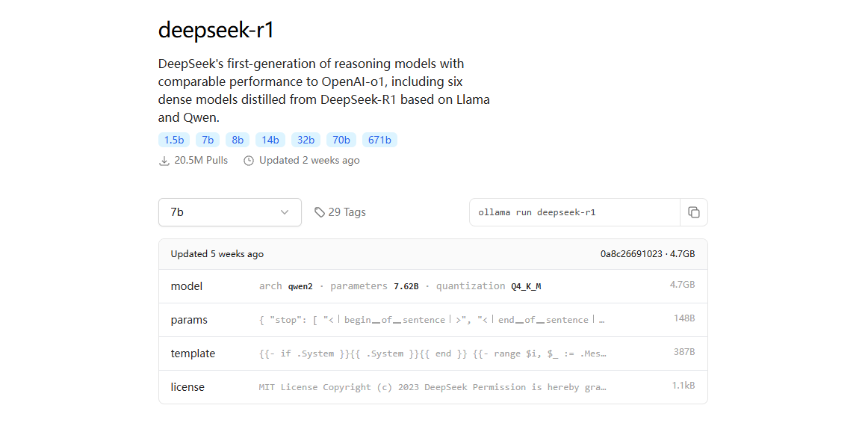Viewport: 868px width, 426px height.
Task: Select the 1.5b size tag
Action: (x=174, y=140)
